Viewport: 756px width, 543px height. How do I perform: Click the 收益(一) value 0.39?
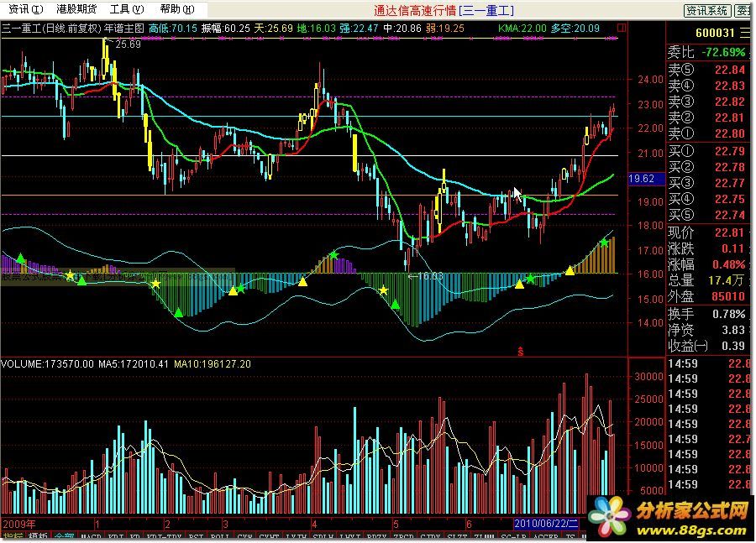tap(732, 346)
